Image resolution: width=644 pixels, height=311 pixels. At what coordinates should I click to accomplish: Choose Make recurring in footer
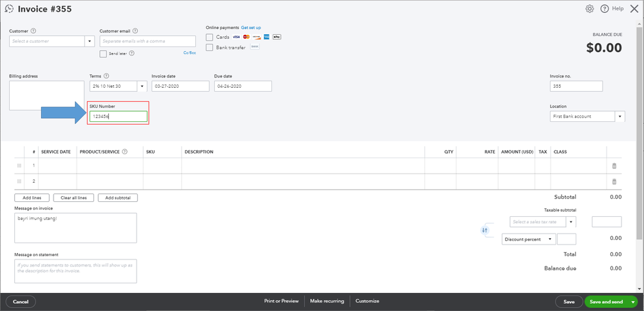point(327,301)
